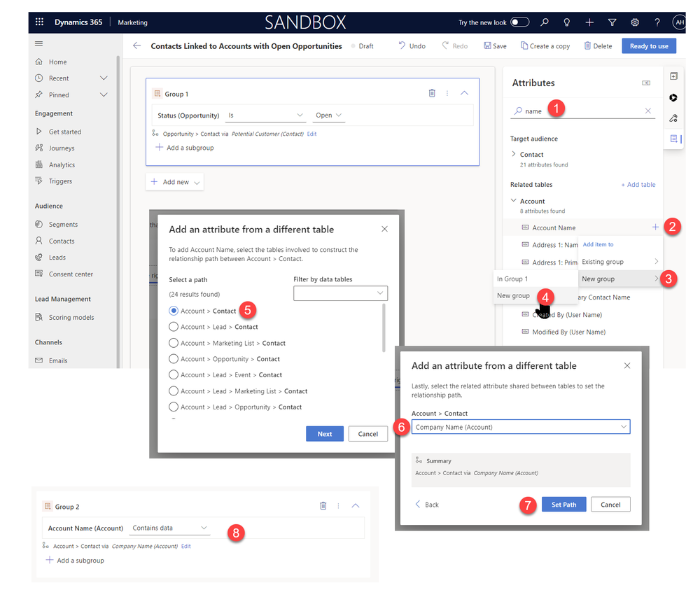Click Edit on the relationship path summary
This screenshot has width=700, height=597.
311,134
